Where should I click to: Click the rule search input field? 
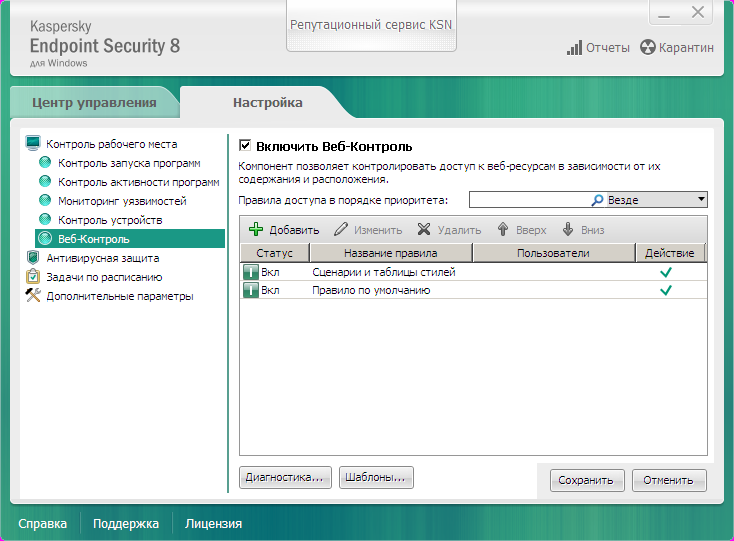pos(529,200)
